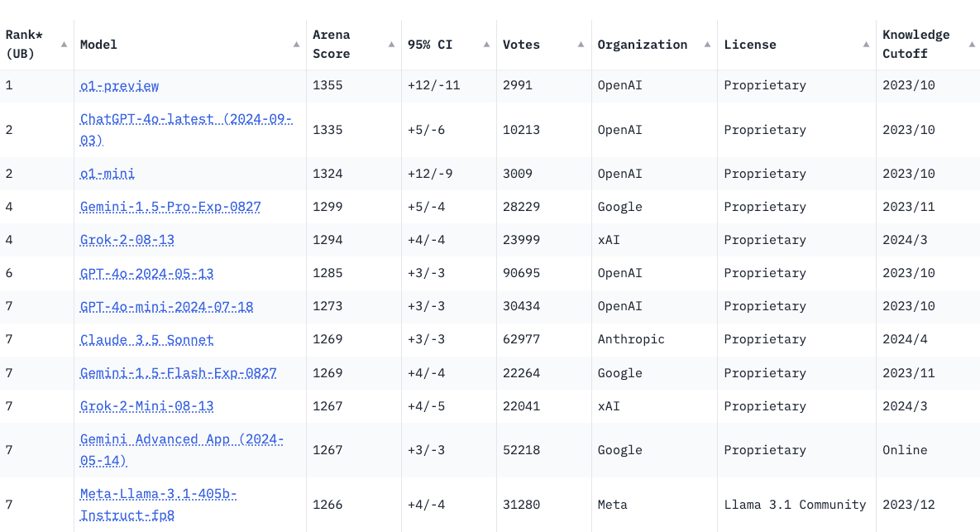This screenshot has width=980, height=532.
Task: Sort by Rank column arrow icon
Action: coord(64,45)
